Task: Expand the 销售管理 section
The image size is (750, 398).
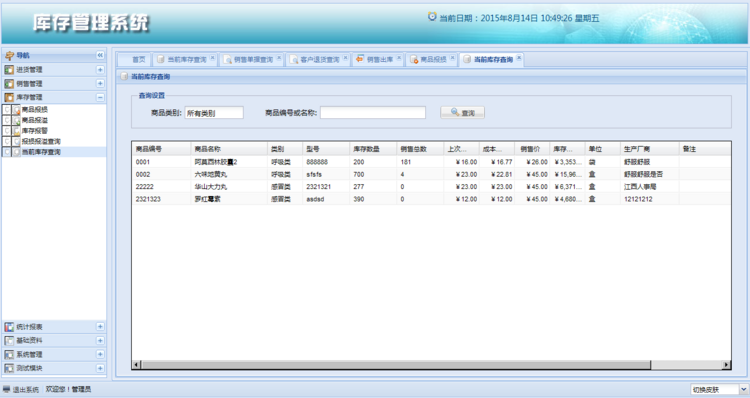Action: [100, 84]
